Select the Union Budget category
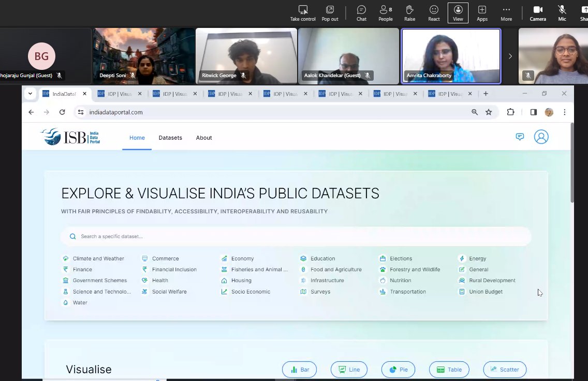 coord(481,291)
